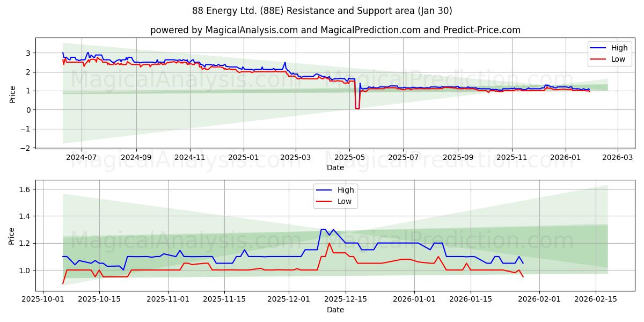The image size is (644, 322).
Task: Click the '2025-10-15' x-axis label in the bottom chart
Action: tap(99, 300)
